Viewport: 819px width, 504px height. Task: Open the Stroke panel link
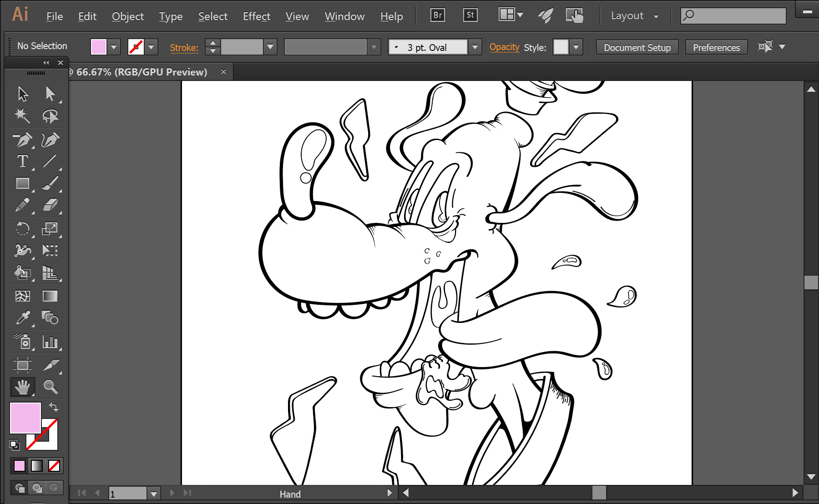click(x=184, y=48)
